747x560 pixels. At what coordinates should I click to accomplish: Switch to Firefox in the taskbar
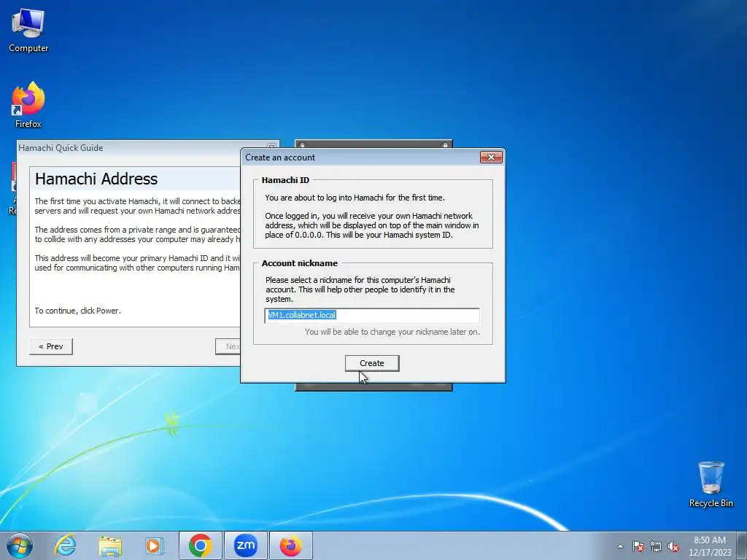click(290, 545)
